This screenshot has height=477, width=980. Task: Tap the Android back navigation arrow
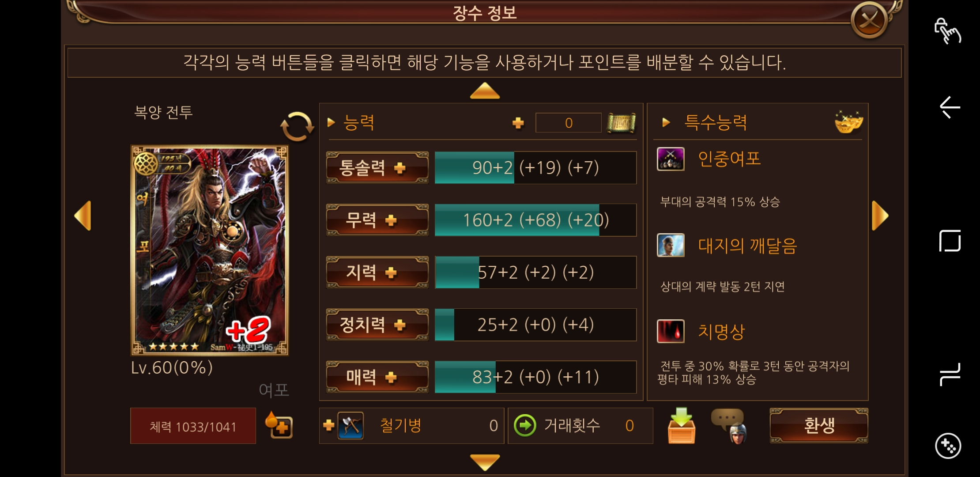coord(950,107)
